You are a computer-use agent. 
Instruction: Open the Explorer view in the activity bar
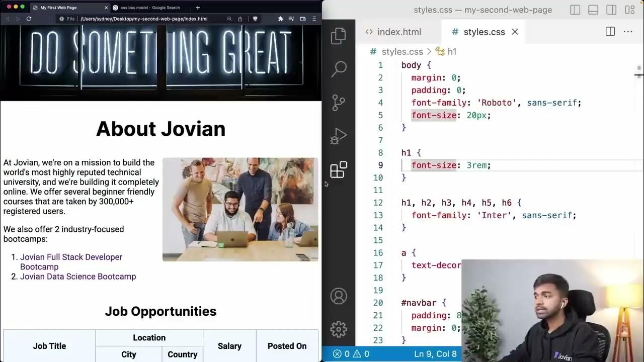point(339,36)
